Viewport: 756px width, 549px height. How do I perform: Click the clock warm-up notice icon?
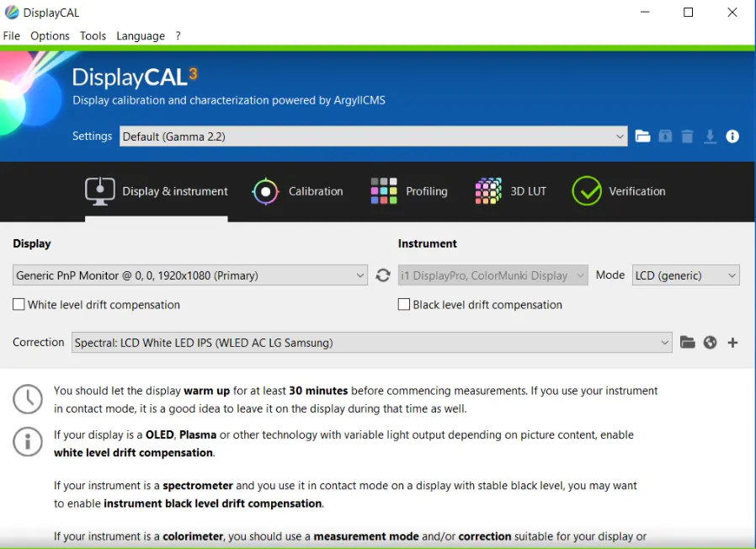click(x=28, y=399)
